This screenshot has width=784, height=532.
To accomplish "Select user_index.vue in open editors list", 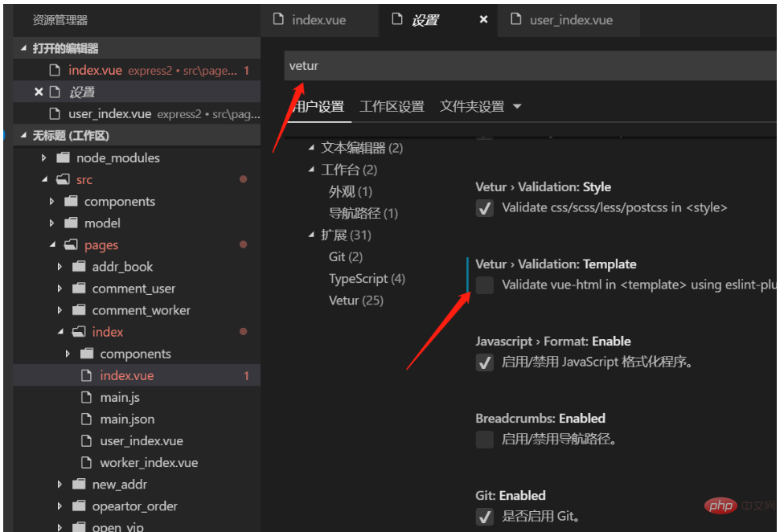I will click(137, 114).
